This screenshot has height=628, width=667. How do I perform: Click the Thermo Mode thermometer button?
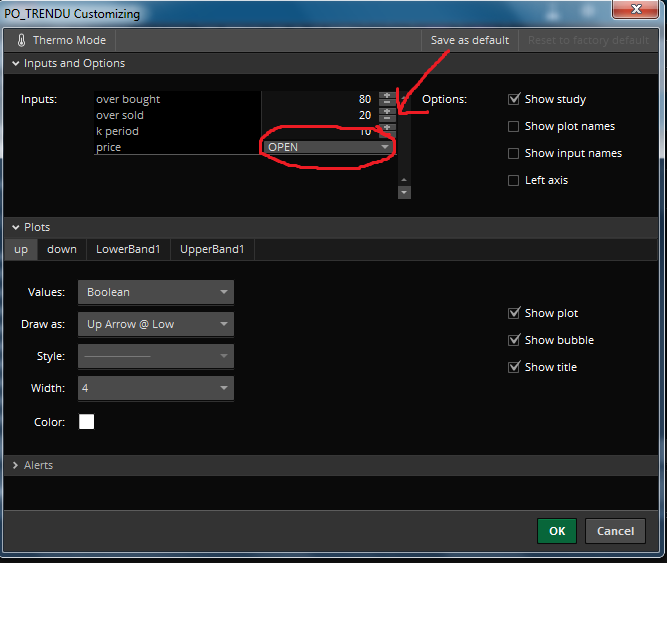(x=61, y=40)
